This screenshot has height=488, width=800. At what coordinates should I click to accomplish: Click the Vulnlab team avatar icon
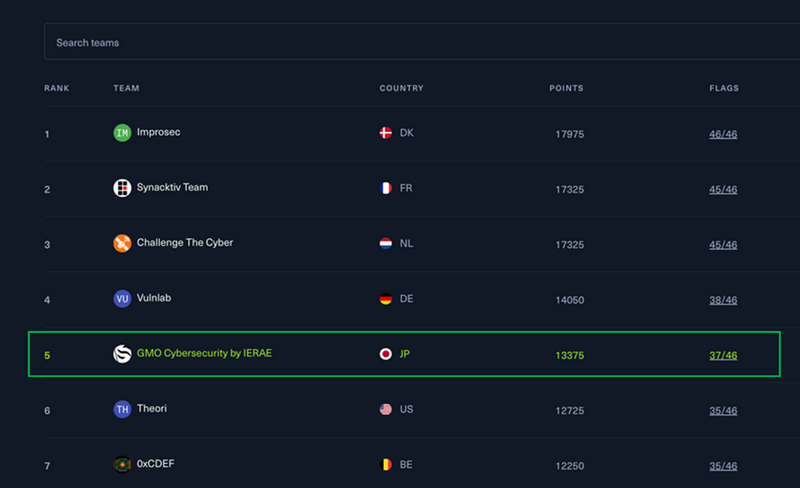122,299
